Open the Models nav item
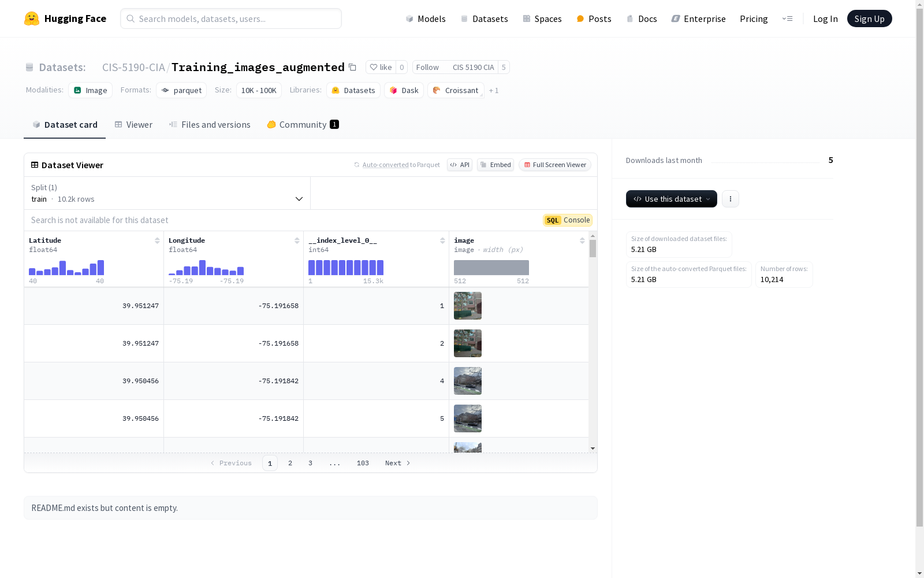This screenshot has width=924, height=578. tap(426, 18)
